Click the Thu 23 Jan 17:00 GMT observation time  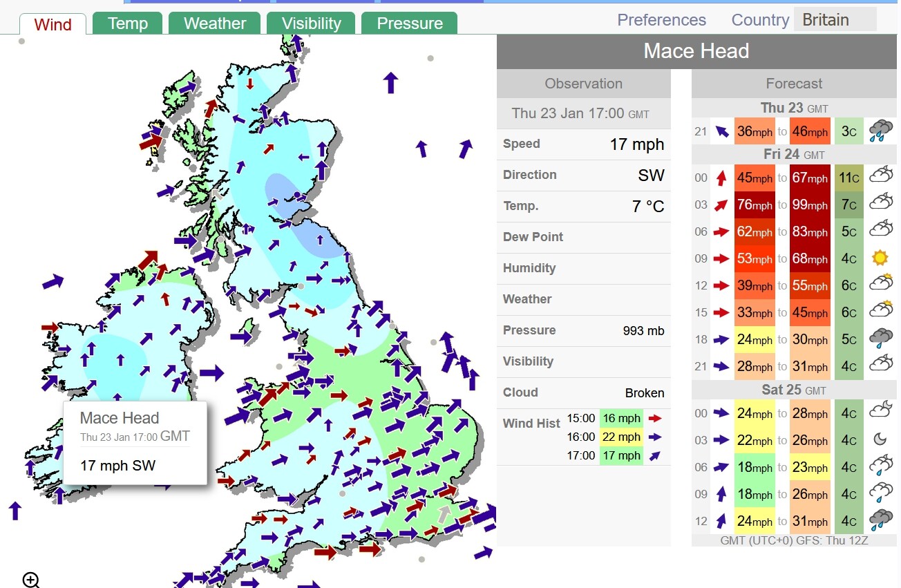tap(580, 113)
